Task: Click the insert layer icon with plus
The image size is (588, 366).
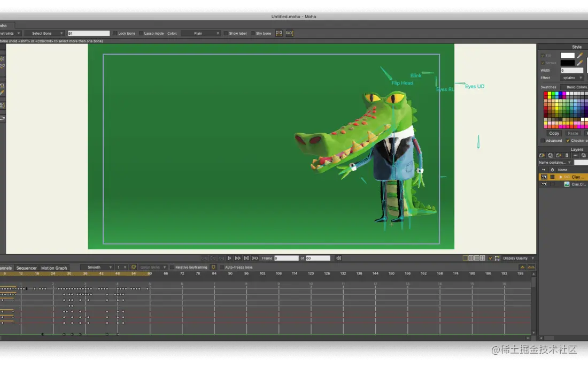Action: (559, 155)
